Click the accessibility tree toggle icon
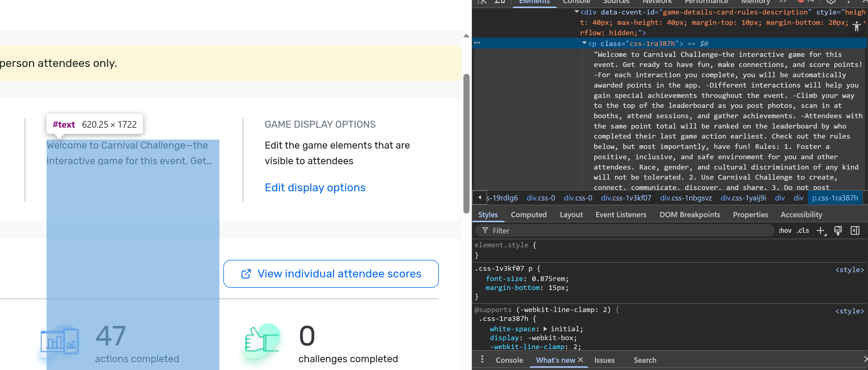Image resolution: width=868 pixels, height=370 pixels. click(x=856, y=27)
